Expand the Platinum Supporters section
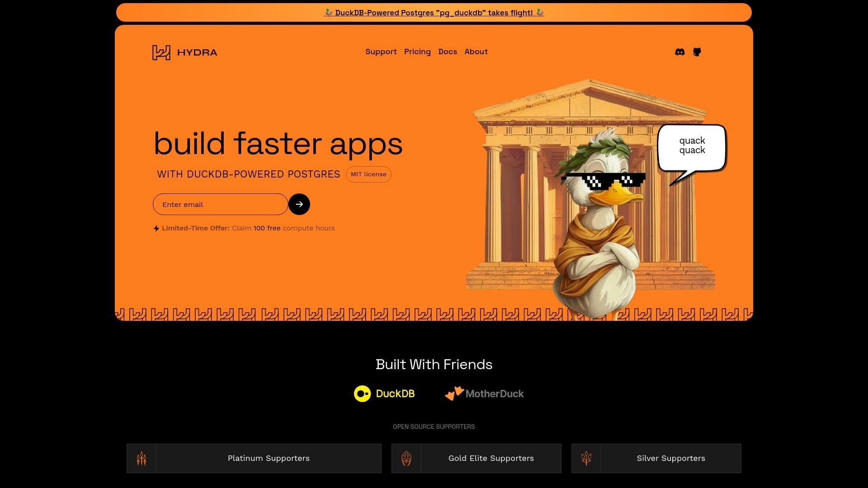 [253, 458]
